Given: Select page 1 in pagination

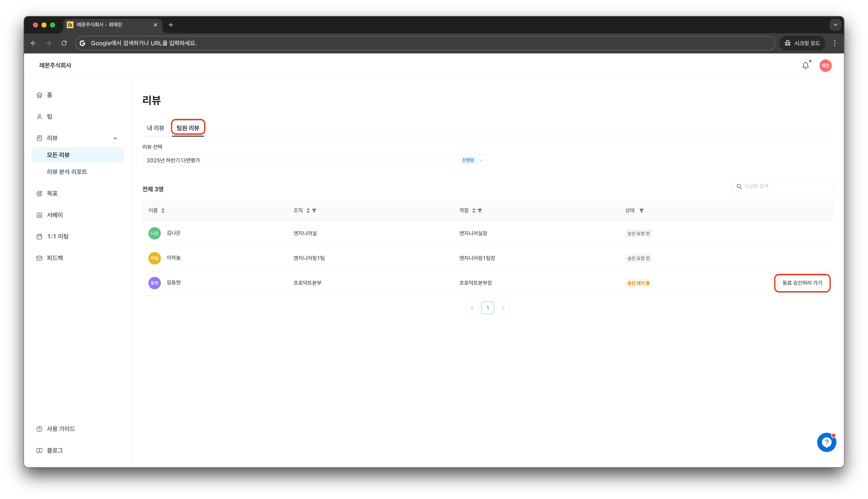Looking at the screenshot, I should (487, 308).
